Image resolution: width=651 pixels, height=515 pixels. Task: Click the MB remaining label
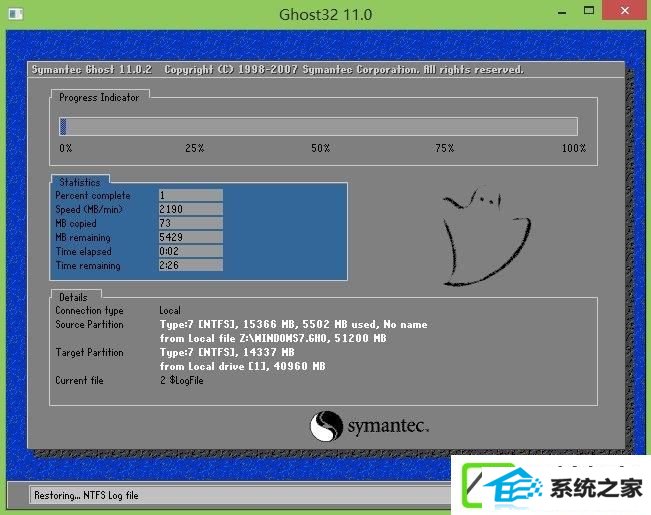click(83, 238)
